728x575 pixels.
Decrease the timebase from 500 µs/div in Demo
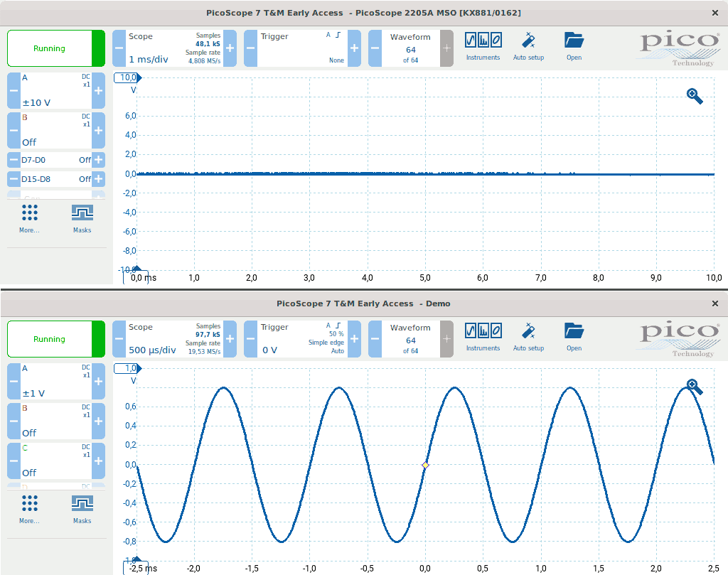pos(119,339)
